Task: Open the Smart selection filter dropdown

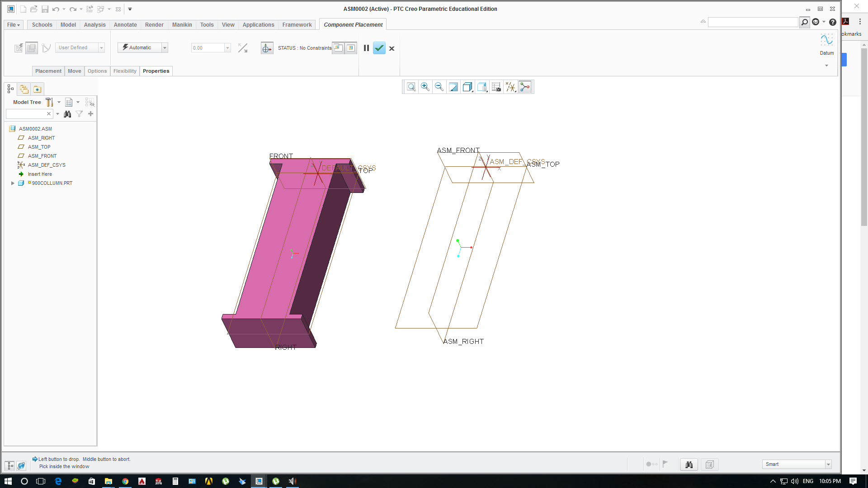Action: pos(828,464)
